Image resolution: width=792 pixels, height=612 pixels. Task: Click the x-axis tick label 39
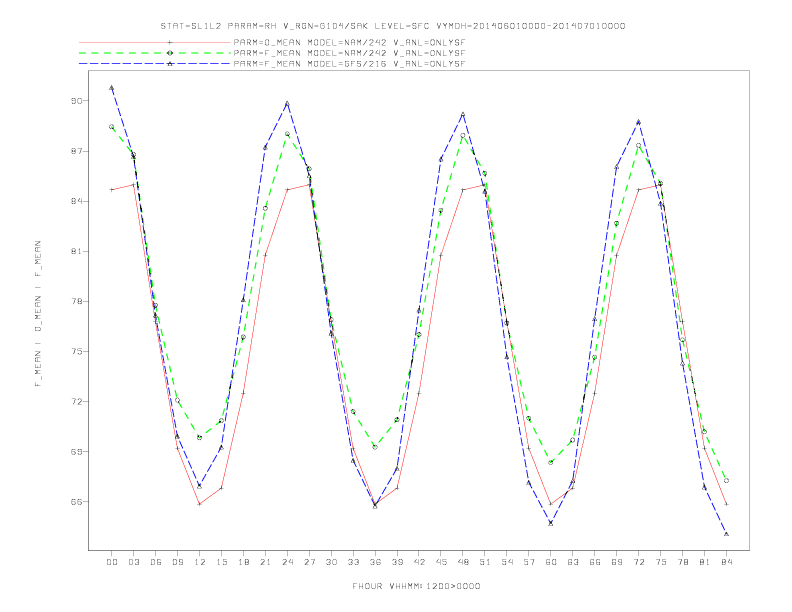(397, 562)
